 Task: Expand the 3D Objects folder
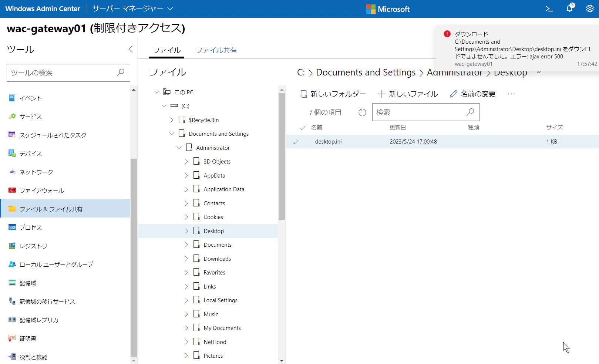pyautogui.click(x=186, y=161)
